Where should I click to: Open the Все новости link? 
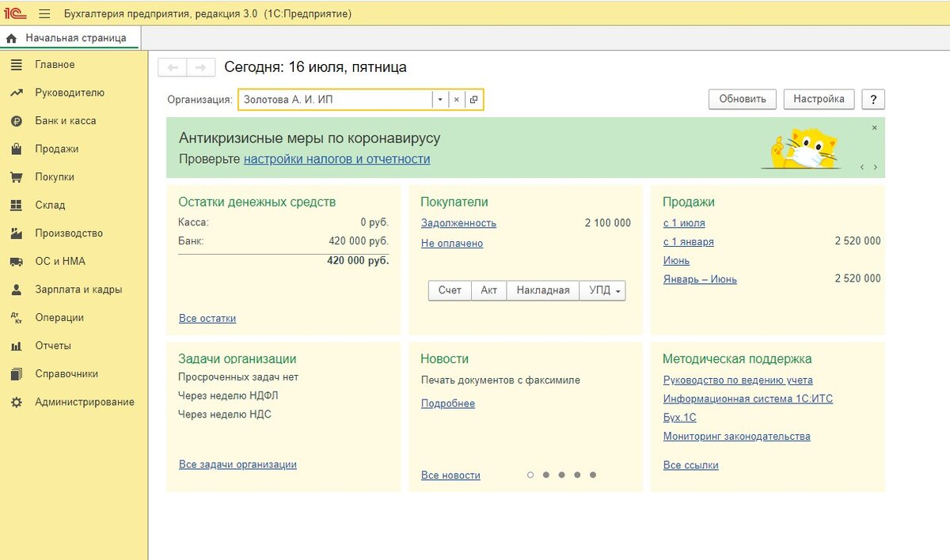coord(450,475)
